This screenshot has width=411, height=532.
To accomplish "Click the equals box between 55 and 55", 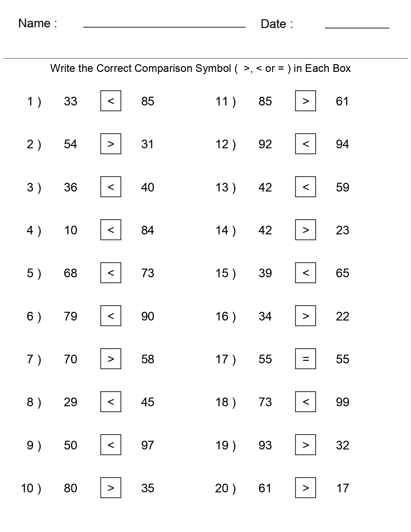I will coord(305,359).
